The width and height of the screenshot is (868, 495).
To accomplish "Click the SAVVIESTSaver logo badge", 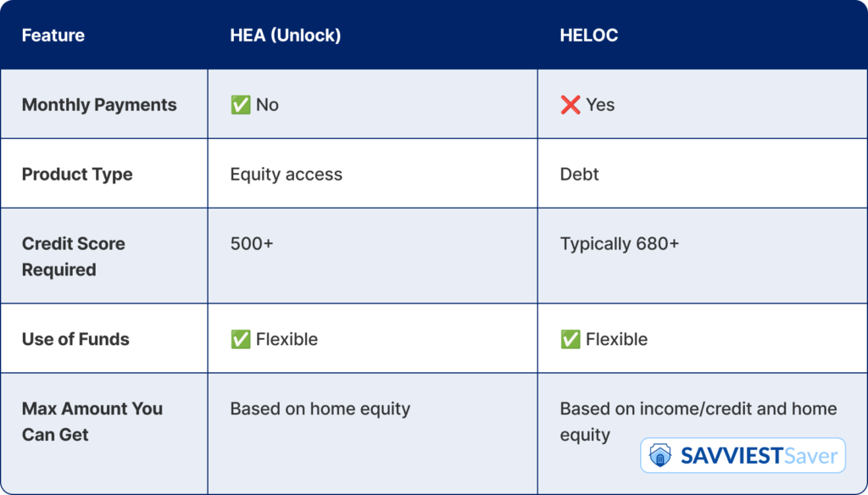I will 743,456.
